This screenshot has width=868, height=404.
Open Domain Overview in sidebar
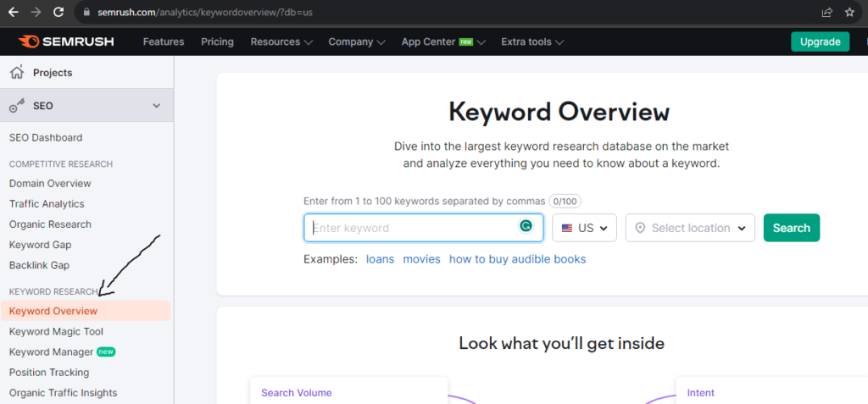tap(50, 183)
